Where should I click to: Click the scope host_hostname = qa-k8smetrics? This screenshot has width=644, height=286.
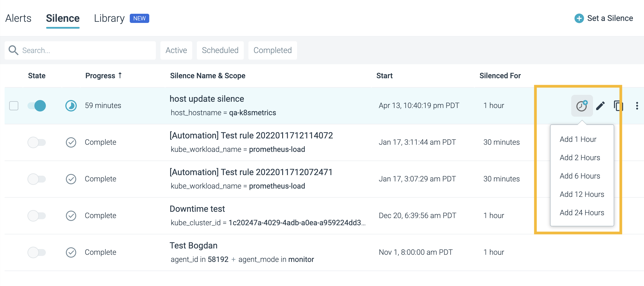point(223,113)
